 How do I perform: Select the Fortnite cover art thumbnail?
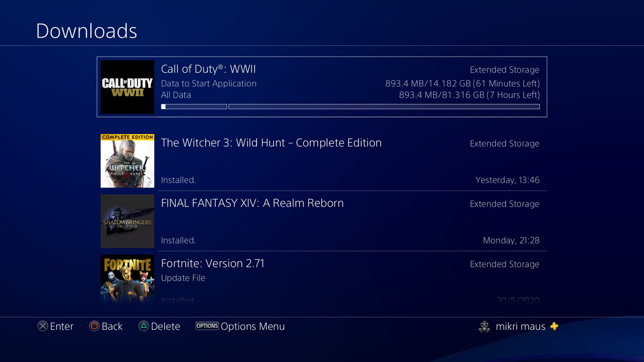[x=127, y=278]
